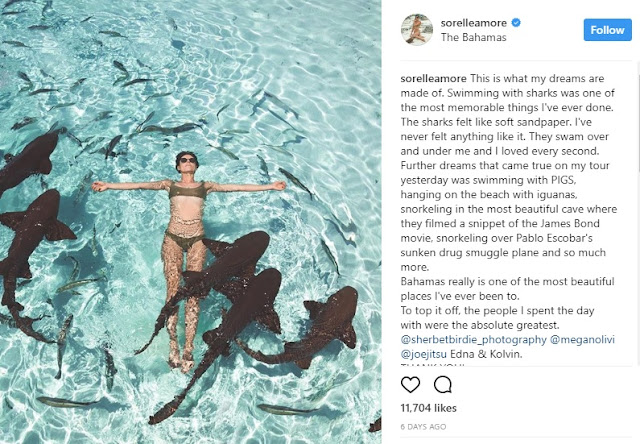Open The Bahamas location link
The height and width of the screenshot is (444, 640).
473,38
